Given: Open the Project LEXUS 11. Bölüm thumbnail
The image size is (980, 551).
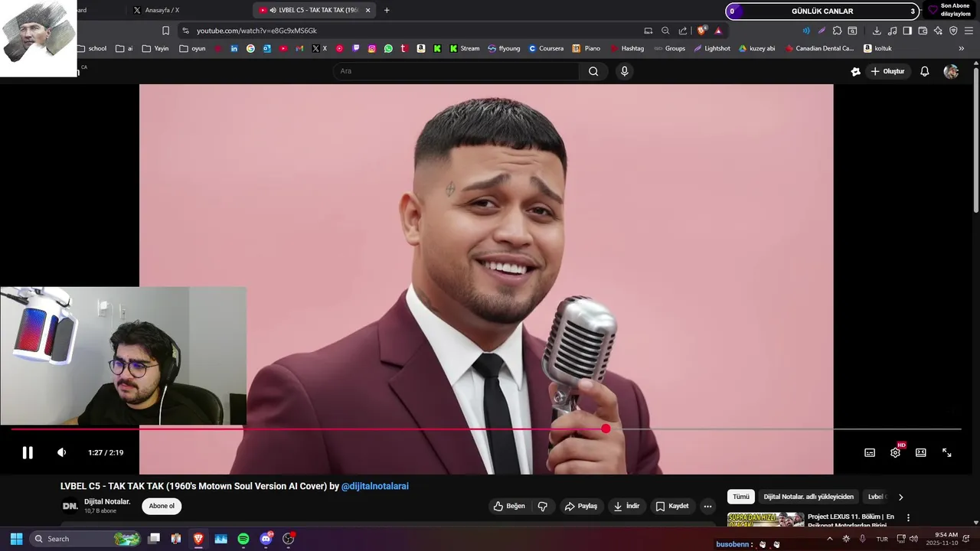Looking at the screenshot, I should click(766, 520).
